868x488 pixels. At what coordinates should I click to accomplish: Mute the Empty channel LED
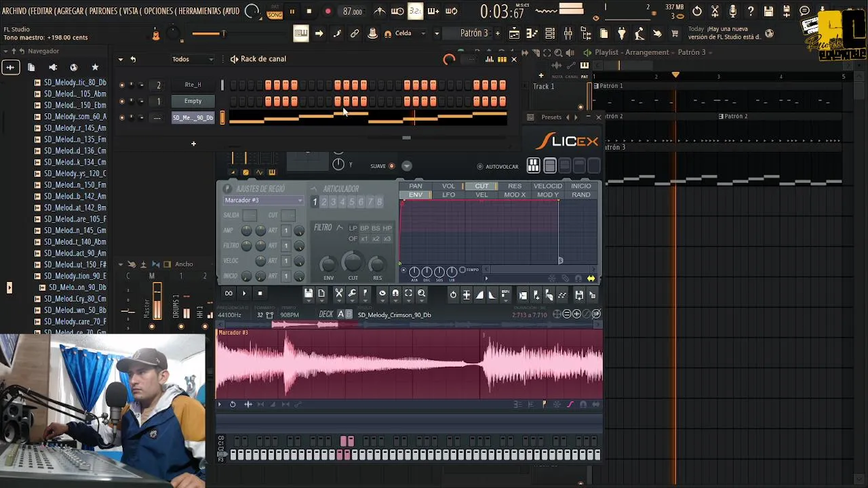121,101
